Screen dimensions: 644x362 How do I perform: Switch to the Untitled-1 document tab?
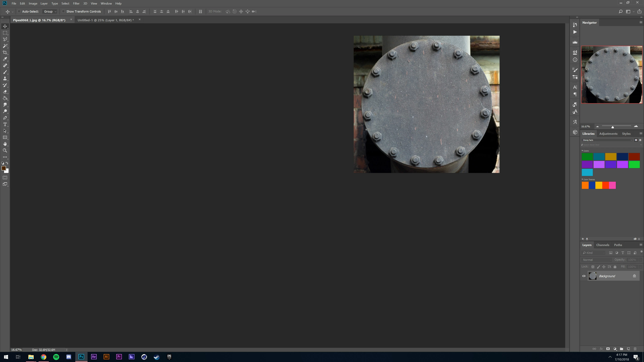click(105, 20)
